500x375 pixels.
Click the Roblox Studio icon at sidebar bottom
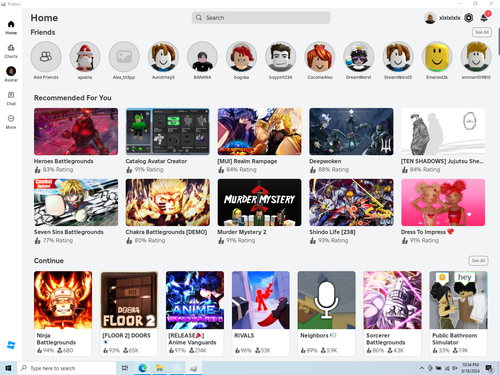pyautogui.click(x=11, y=345)
